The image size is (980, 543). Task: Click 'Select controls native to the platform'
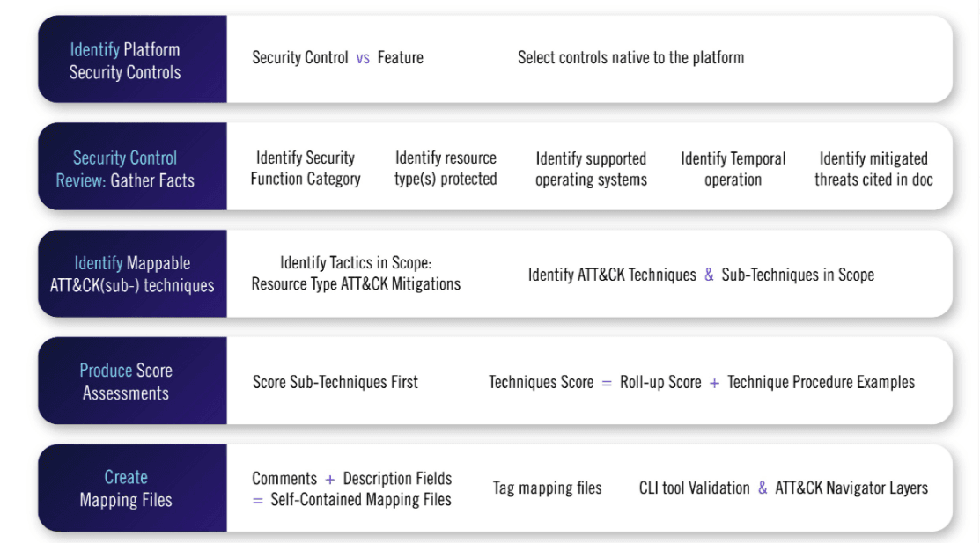pos(630,58)
